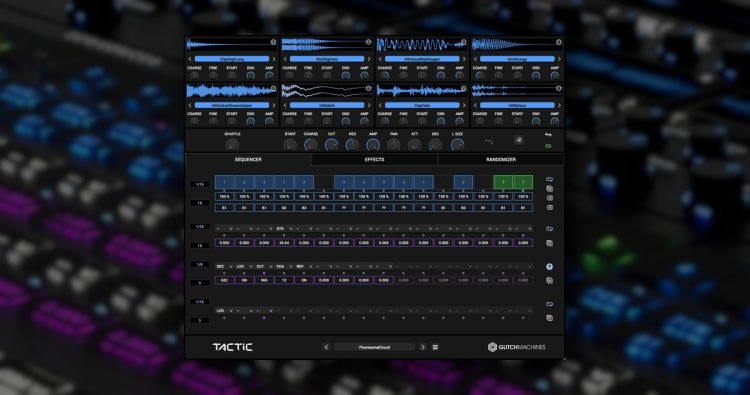The image size is (750, 395).
Task: Go to previous sample in the KickGrunge slot
Action: click(x=475, y=59)
